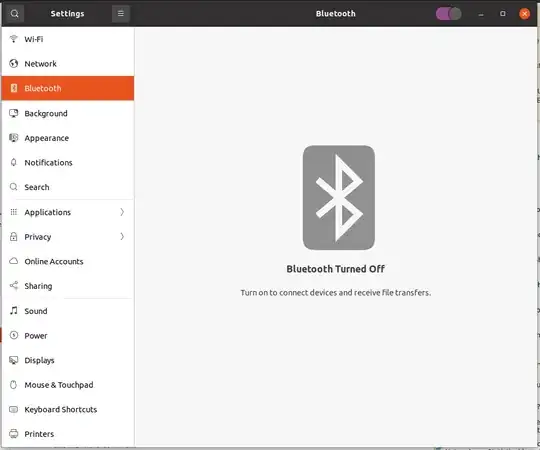Click the Keyboard Shortcuts keyboard icon
The width and height of the screenshot is (540, 450).
(x=13, y=409)
